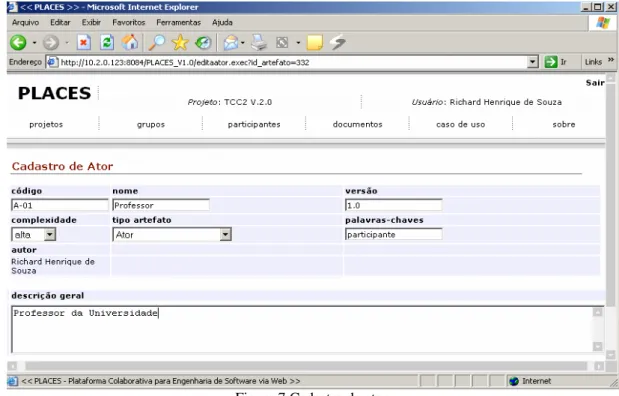
Task: Open the address bar dropdown arrow
Action: coord(533,62)
